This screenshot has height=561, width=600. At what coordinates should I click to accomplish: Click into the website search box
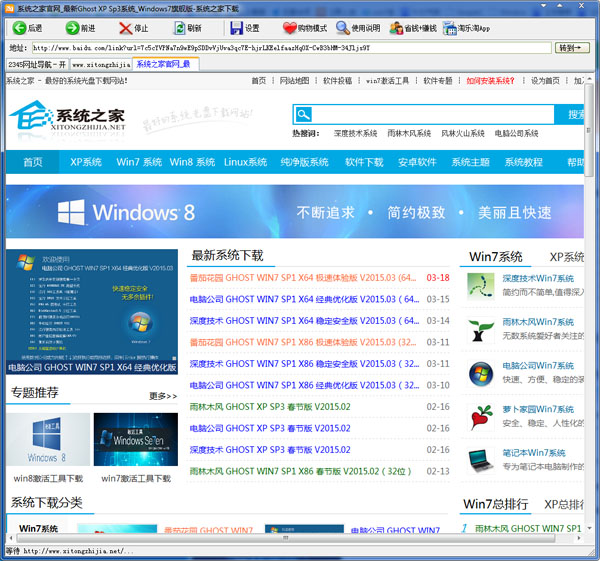433,114
